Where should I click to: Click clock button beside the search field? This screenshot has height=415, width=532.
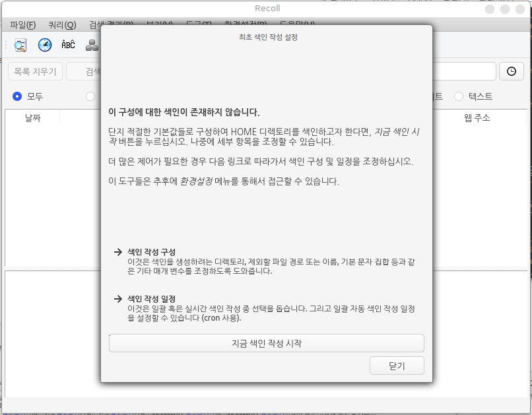point(511,71)
